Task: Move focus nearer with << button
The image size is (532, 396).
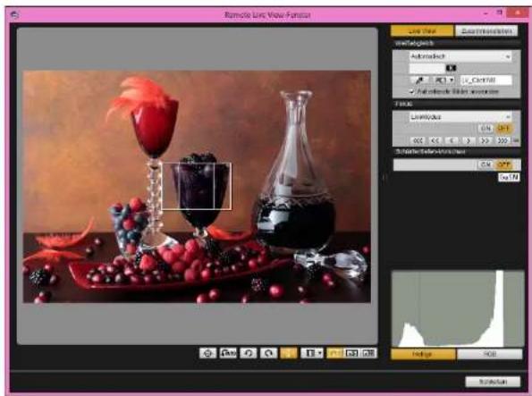Action: coord(435,140)
